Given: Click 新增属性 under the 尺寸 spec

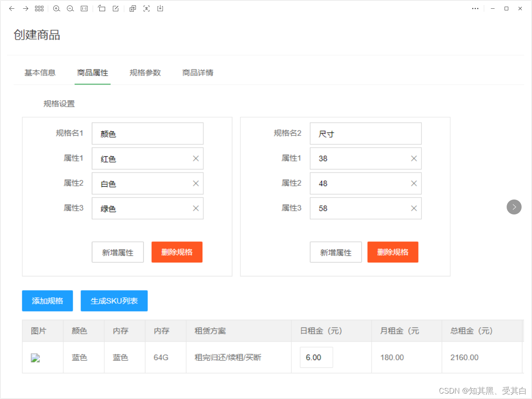Looking at the screenshot, I should coord(336,252).
